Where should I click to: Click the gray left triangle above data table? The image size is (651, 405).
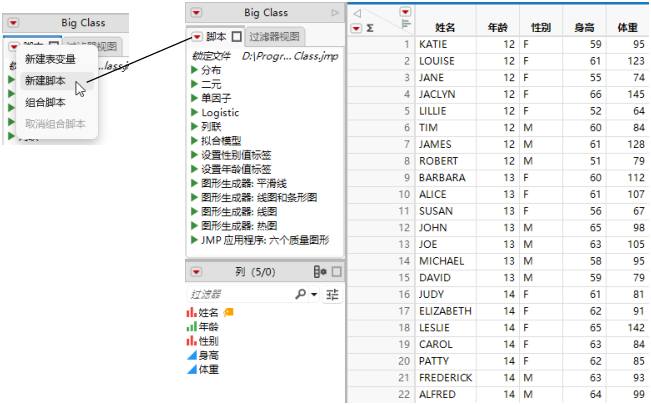click(357, 13)
